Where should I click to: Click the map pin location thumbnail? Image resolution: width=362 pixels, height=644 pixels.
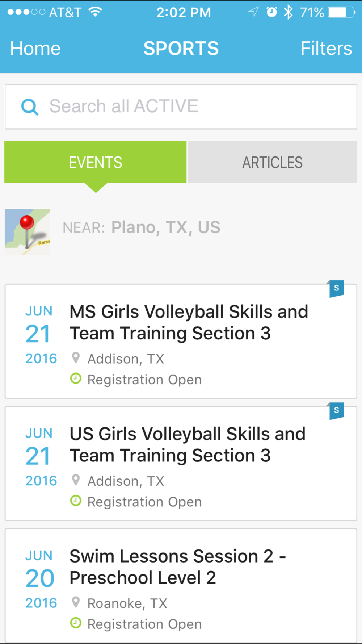[27, 232]
